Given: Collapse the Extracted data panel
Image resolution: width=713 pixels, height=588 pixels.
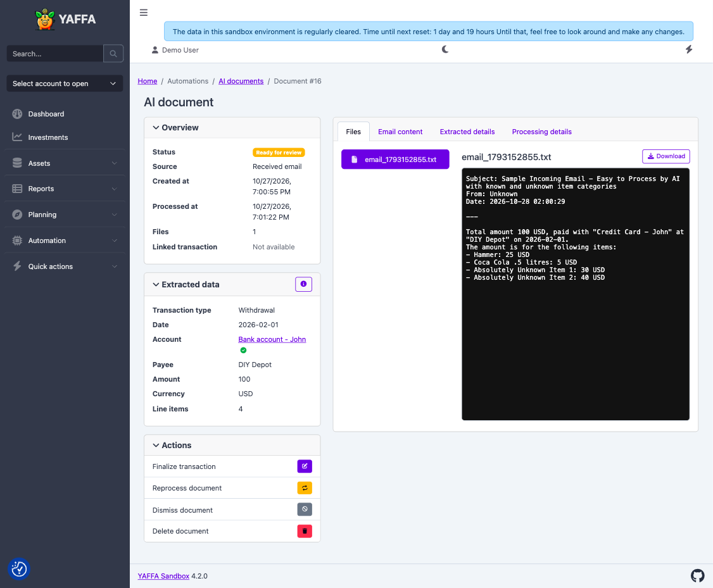Looking at the screenshot, I should point(186,284).
